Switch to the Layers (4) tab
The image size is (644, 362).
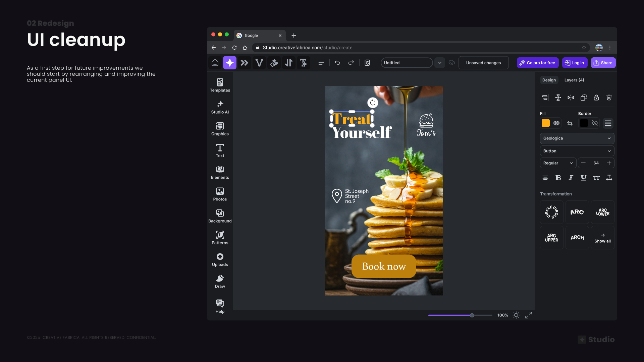[574, 80]
